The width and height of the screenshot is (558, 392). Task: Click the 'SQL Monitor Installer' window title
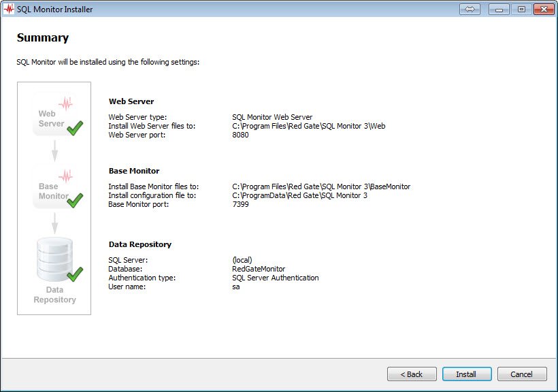tap(55, 10)
